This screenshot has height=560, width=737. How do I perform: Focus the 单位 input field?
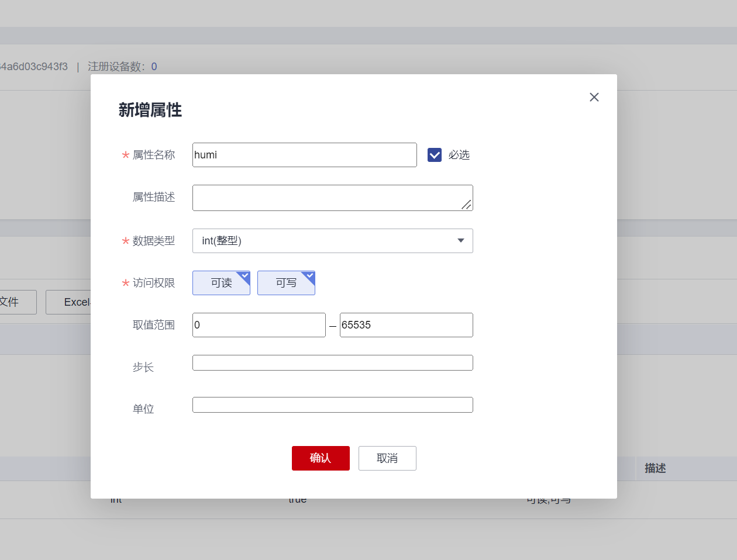coord(332,405)
